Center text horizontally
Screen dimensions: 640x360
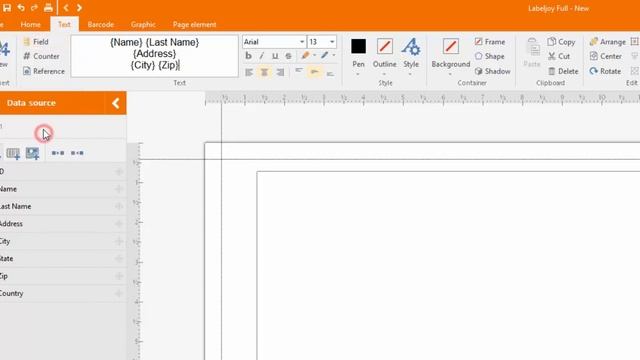264,73
